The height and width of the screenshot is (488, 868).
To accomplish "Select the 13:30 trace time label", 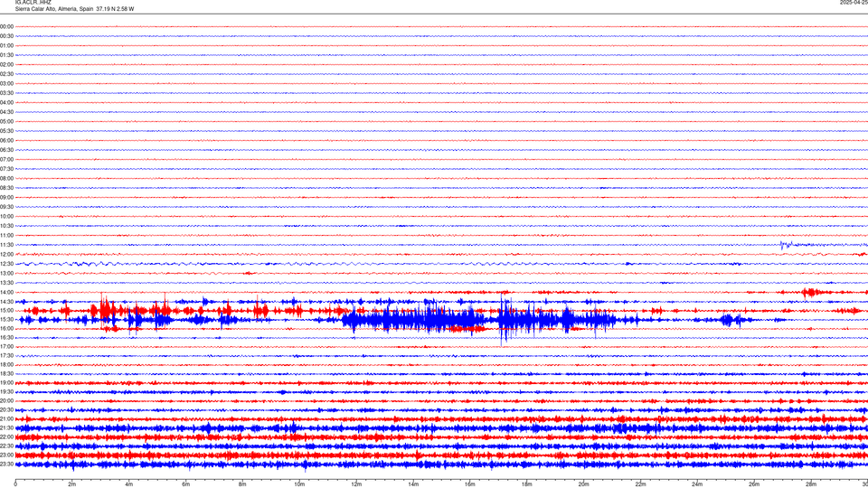I will tap(6, 283).
